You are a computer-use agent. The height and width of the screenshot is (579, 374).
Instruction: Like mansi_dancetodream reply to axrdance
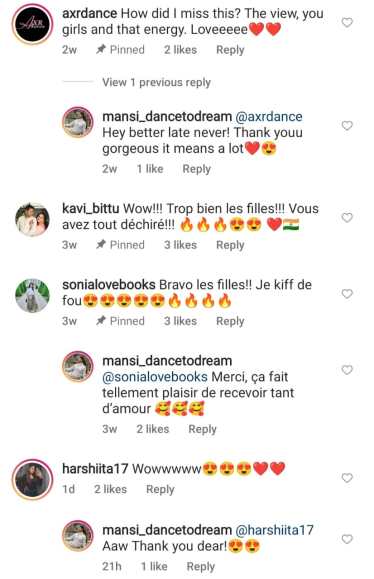pos(347,126)
